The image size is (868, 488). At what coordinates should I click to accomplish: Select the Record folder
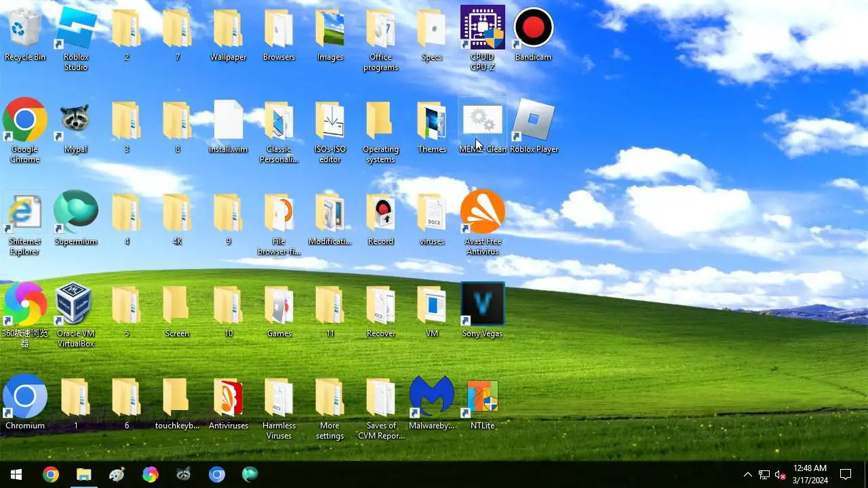pyautogui.click(x=380, y=219)
